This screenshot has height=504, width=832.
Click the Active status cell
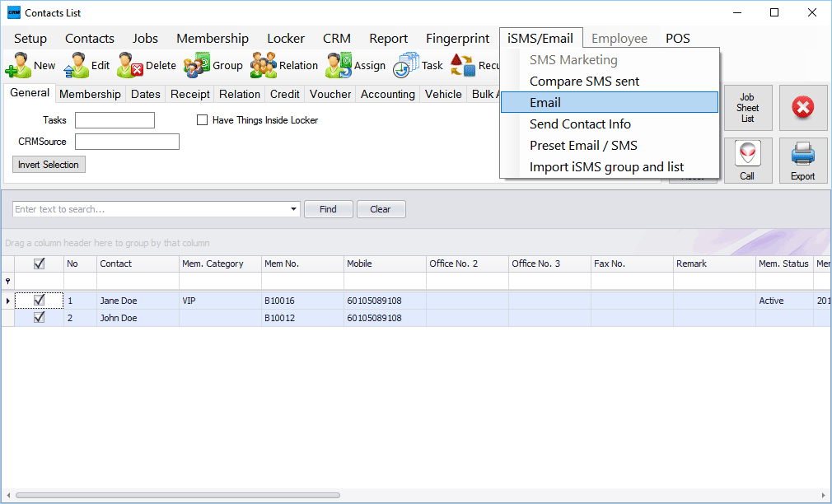784,301
